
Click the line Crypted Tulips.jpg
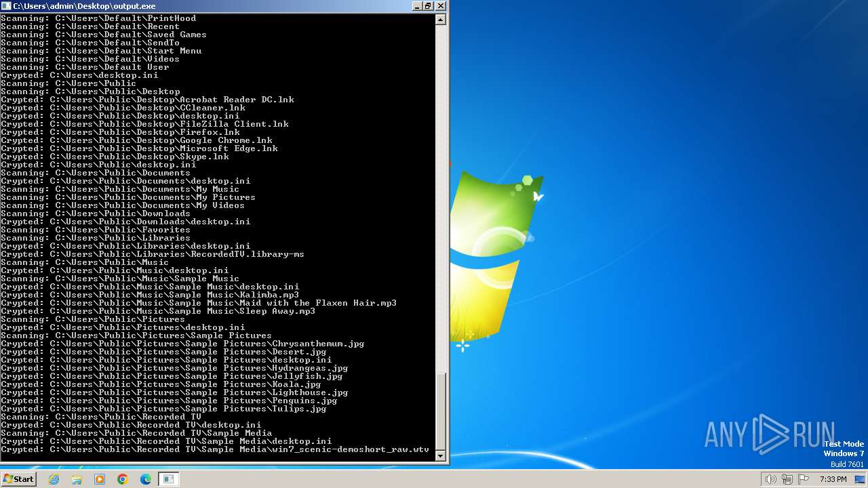[163, 409]
